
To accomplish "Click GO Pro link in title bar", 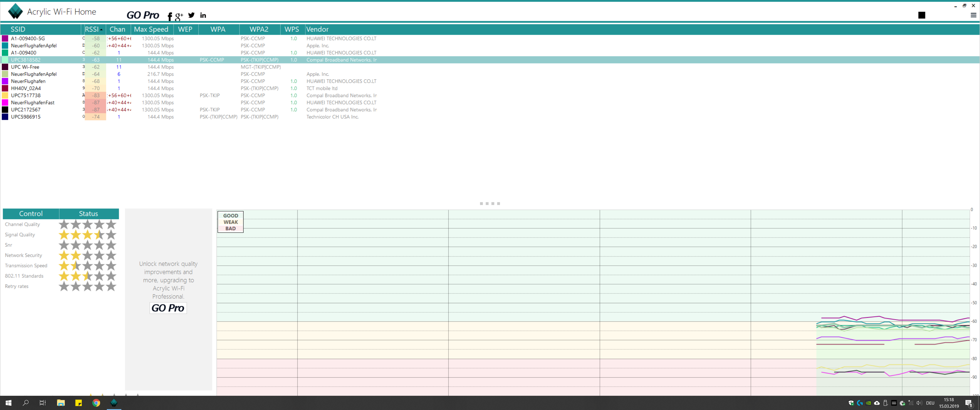I will (143, 15).
